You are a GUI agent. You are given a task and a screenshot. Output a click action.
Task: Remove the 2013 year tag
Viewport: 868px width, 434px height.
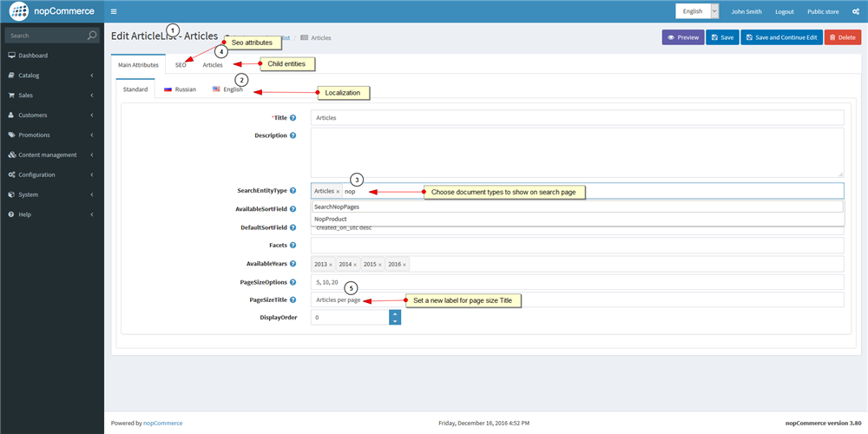(331, 265)
